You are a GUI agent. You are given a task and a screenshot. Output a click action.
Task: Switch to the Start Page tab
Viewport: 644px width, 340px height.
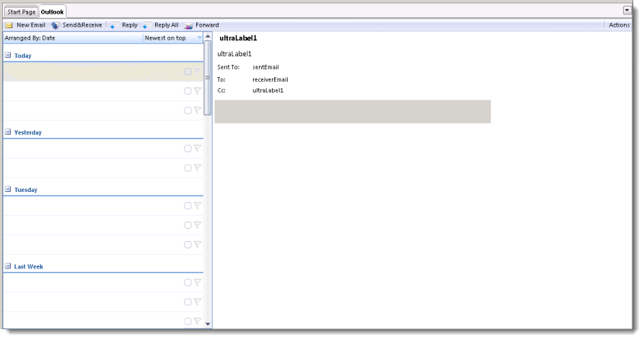[21, 12]
